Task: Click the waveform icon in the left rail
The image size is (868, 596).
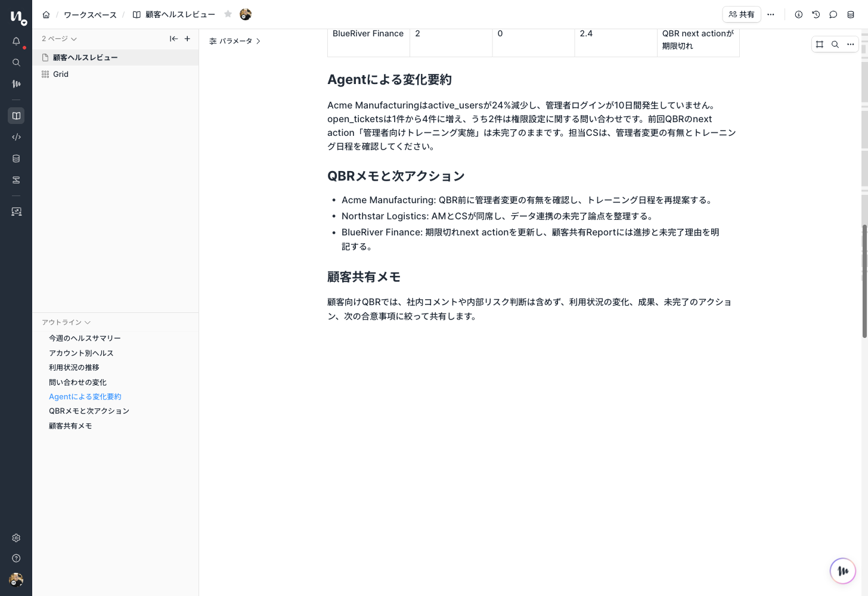Action: click(16, 84)
